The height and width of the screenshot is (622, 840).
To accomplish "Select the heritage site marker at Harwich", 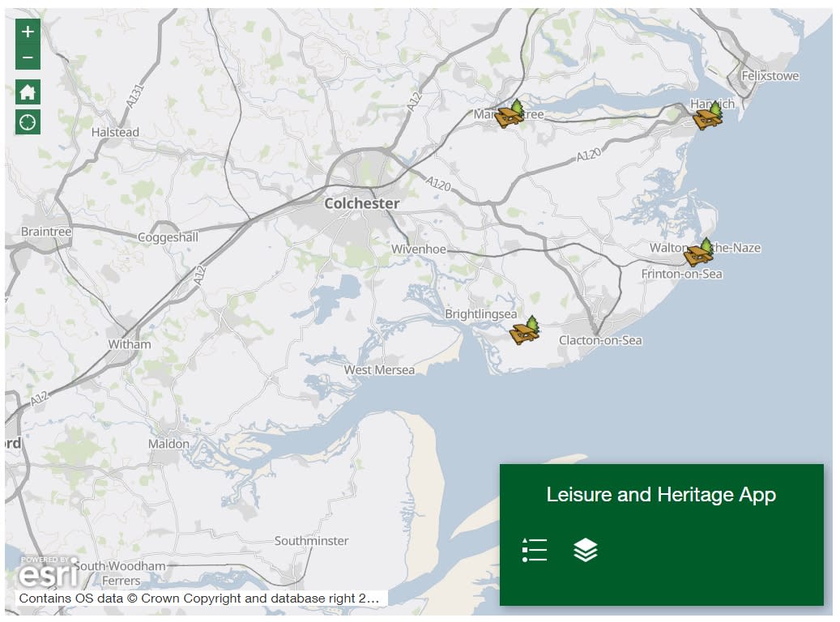I will pos(706,118).
